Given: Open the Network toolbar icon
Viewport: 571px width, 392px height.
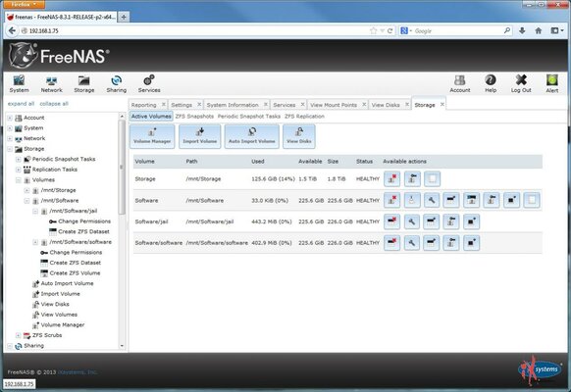Looking at the screenshot, I should tap(51, 84).
